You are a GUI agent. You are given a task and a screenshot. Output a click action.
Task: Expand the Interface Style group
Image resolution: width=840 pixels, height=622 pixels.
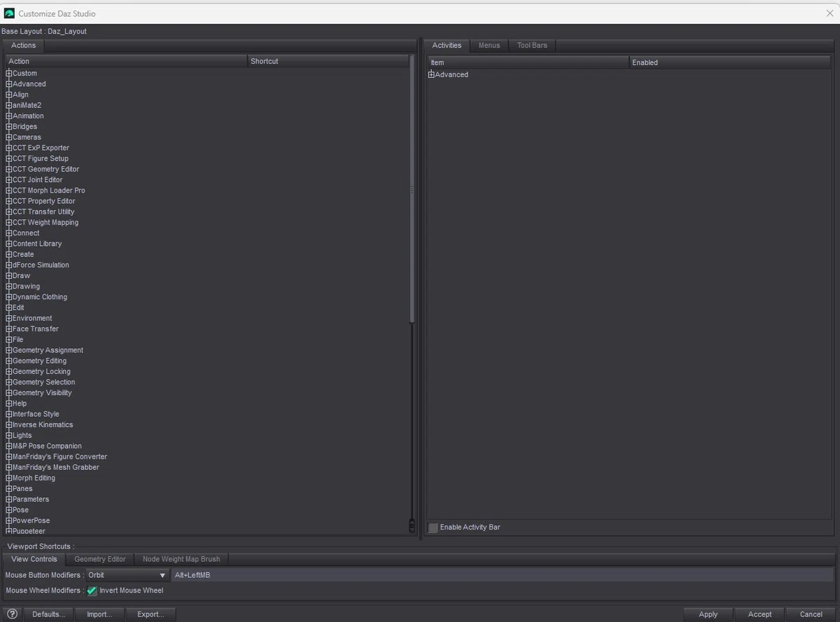9,414
